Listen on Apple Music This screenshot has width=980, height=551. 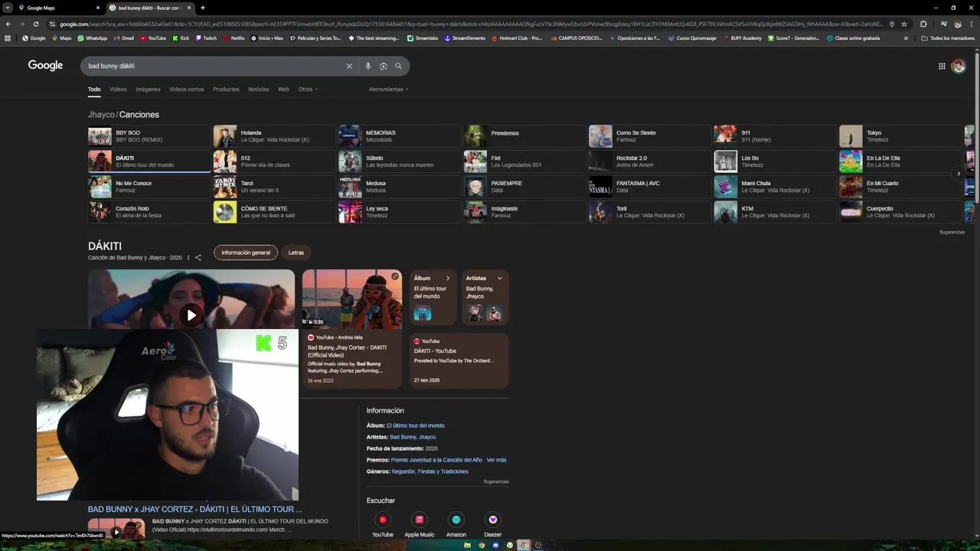(x=420, y=520)
